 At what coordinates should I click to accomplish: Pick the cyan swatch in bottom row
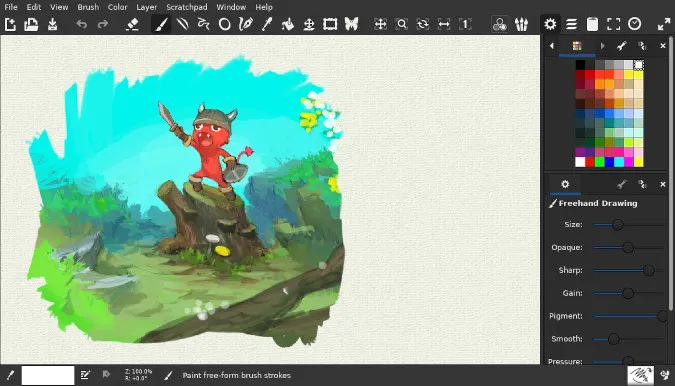tap(619, 162)
